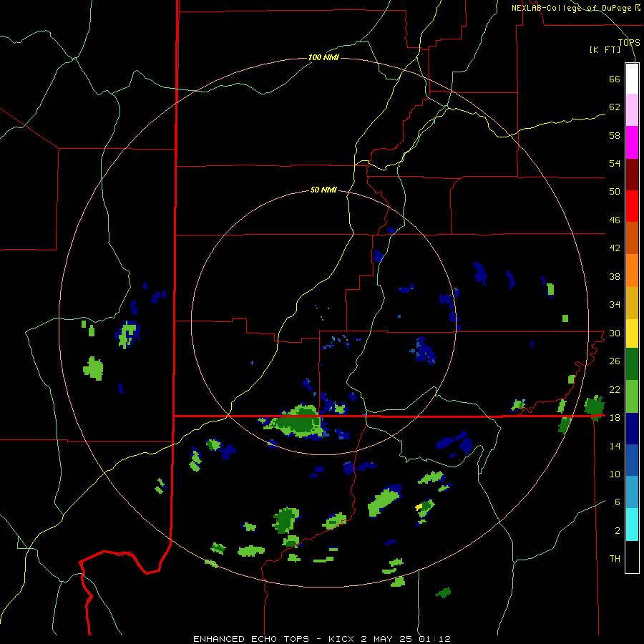The height and width of the screenshot is (644, 644).
Task: Choose the medium blue legend swatch
Action: 632,460
